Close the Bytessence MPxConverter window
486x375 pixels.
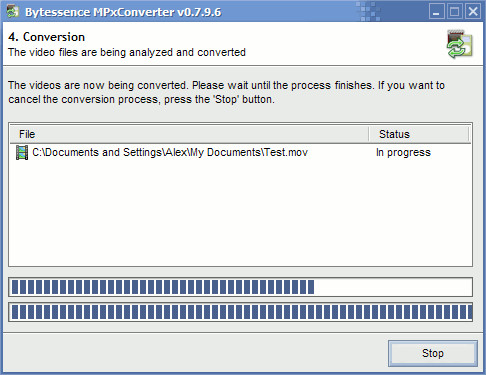pos(473,12)
